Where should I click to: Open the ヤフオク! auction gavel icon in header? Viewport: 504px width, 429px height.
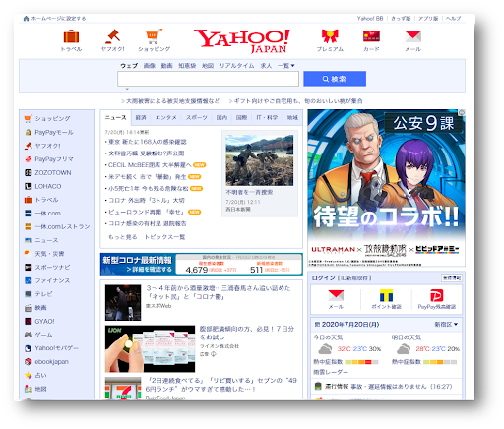click(x=112, y=36)
